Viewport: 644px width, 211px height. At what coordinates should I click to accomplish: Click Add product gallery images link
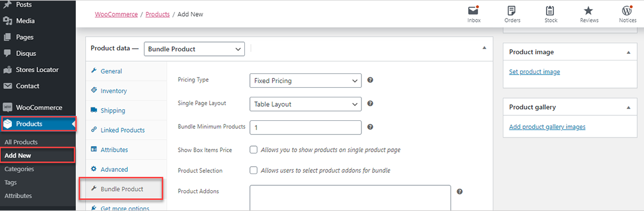547,127
